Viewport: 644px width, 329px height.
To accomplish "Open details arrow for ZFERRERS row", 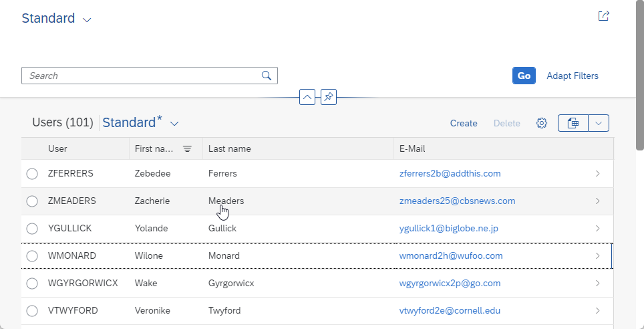I will (x=598, y=174).
